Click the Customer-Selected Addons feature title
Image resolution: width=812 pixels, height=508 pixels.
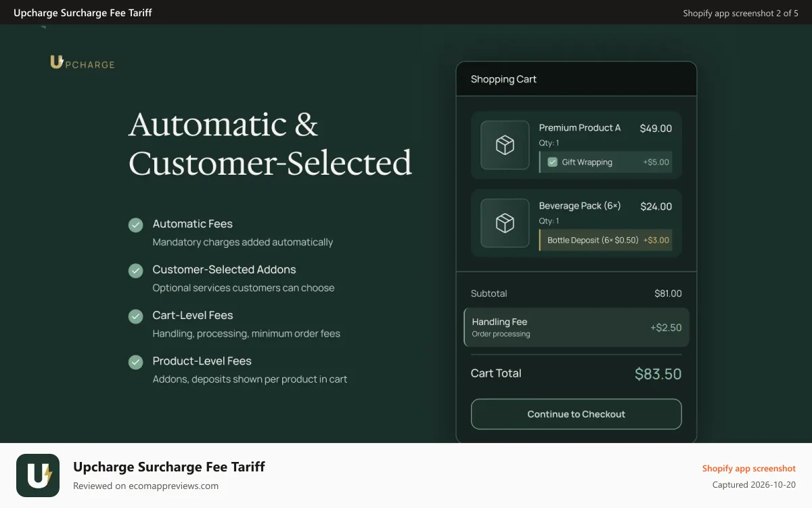click(224, 270)
